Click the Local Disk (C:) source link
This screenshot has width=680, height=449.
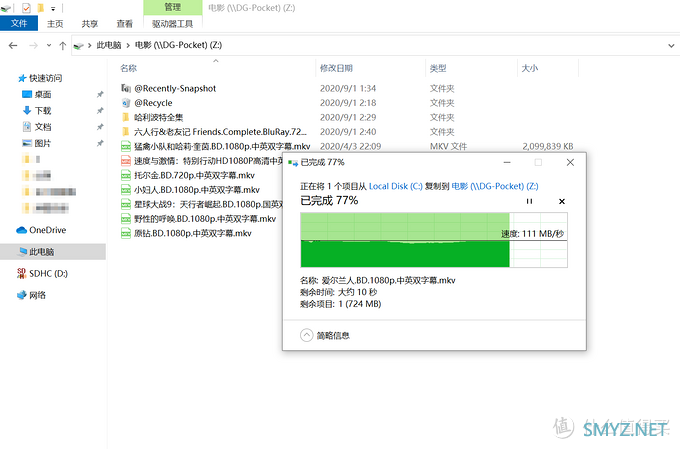pyautogui.click(x=396, y=186)
